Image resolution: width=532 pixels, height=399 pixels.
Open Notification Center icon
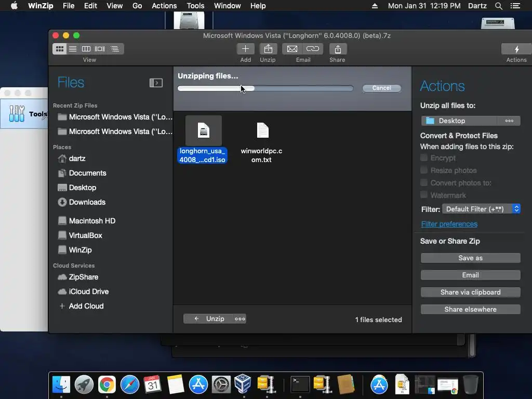click(x=515, y=6)
